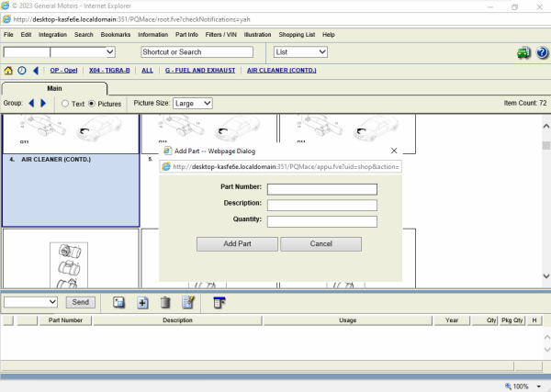Sort by Description column header
Image resolution: width=551 pixels, height=392 pixels.
[177, 320]
